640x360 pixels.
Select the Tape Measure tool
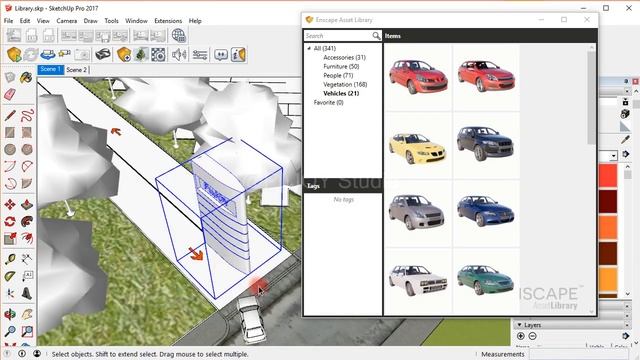10,259
